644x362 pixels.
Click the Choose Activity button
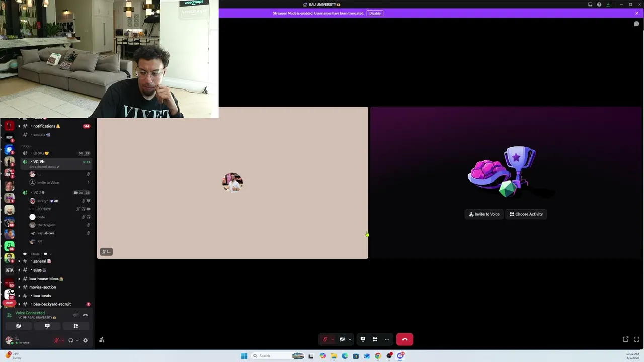click(x=526, y=214)
